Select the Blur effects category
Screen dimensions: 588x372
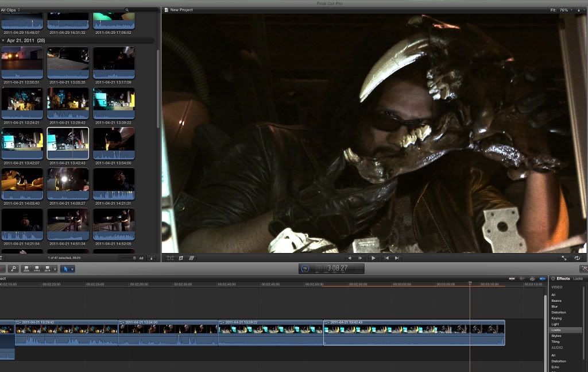[555, 306]
